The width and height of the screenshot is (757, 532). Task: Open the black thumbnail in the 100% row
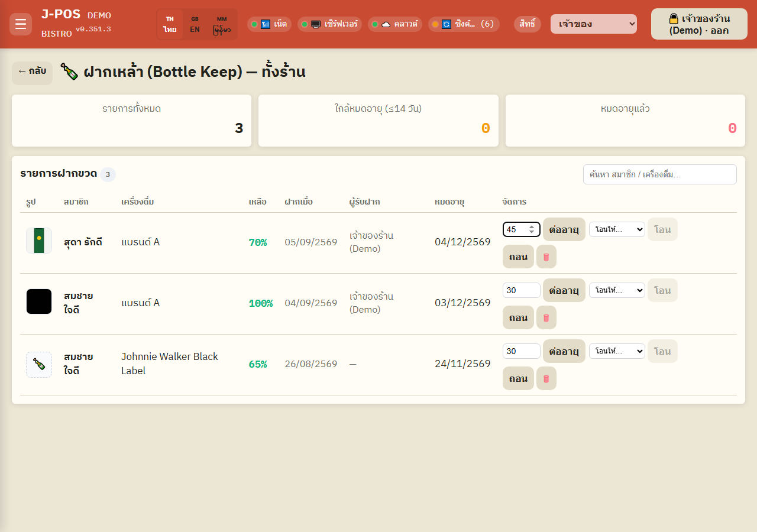click(x=39, y=301)
